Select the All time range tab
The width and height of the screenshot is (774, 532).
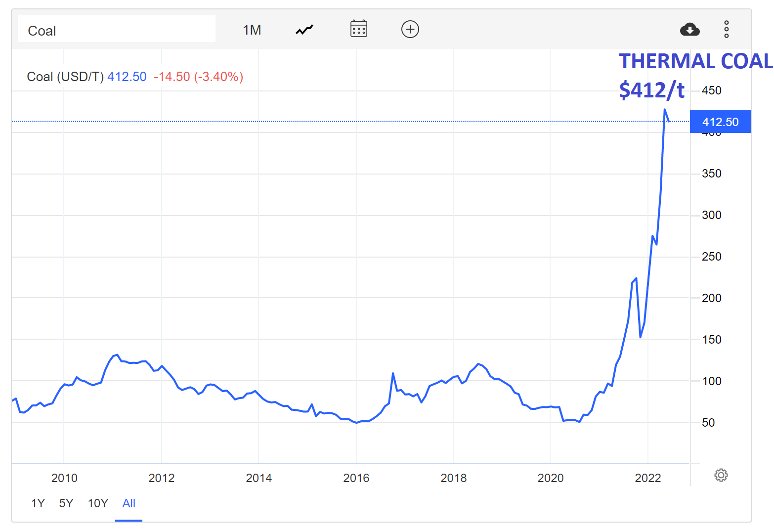129,503
